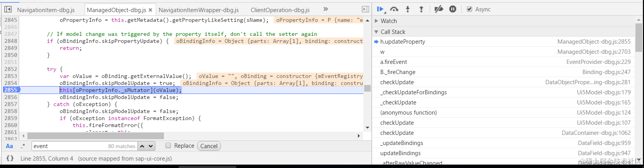Open the ClientOperation-dbg.js tab
Screen dimensions: 644x168
pyautogui.click(x=280, y=10)
